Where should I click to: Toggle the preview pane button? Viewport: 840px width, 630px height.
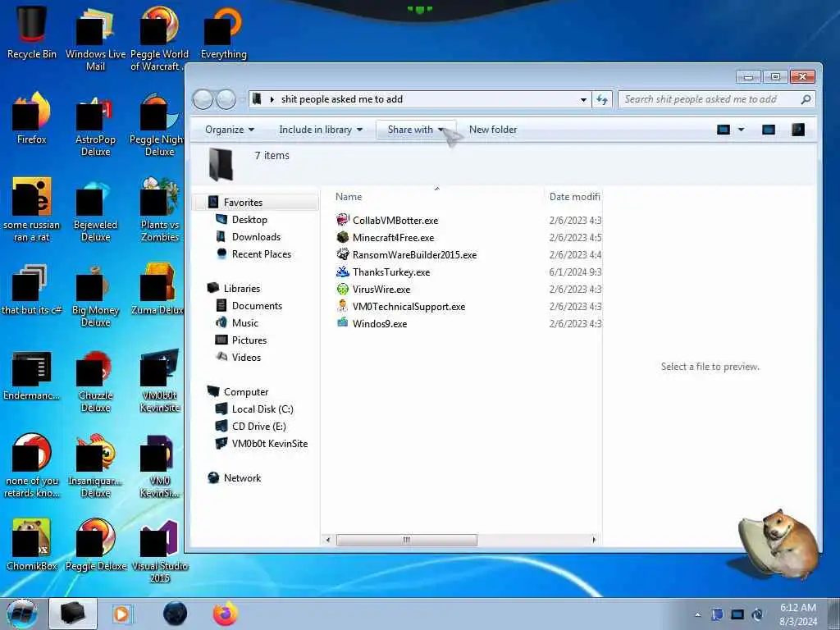click(x=768, y=129)
